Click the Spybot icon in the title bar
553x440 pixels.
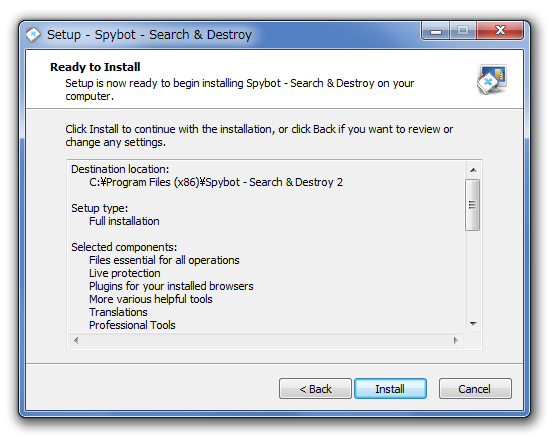(33, 35)
